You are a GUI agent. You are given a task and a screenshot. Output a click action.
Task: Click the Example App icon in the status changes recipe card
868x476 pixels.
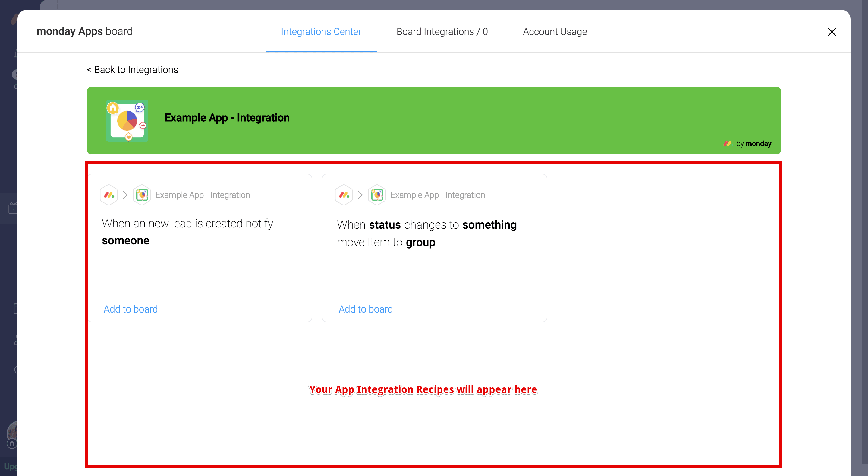pos(377,195)
